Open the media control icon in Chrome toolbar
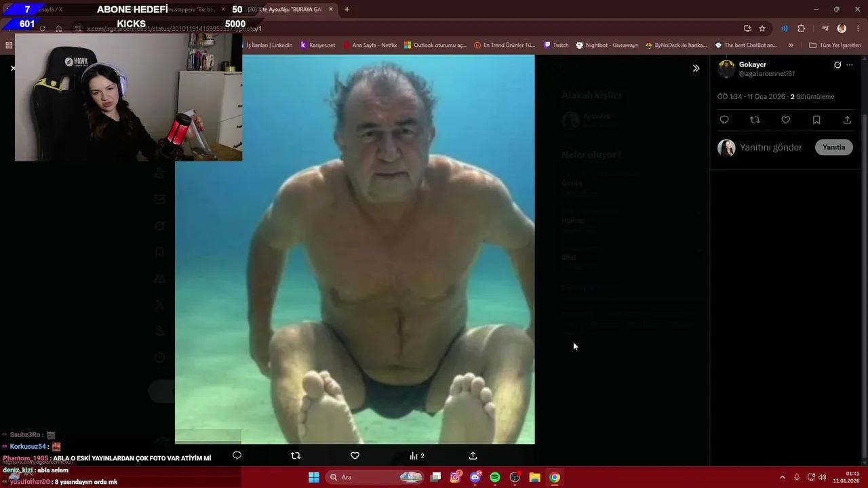868x488 pixels. (825, 28)
